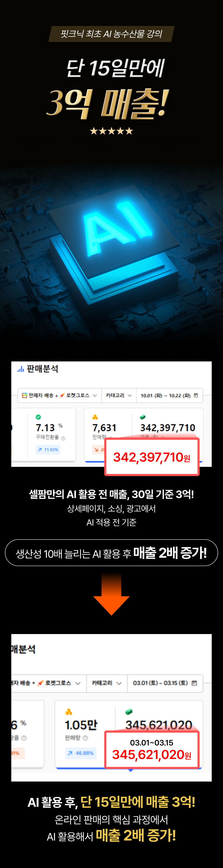Click the info icon beside 구매전환율
The height and width of the screenshot is (868, 223).
(x=63, y=438)
